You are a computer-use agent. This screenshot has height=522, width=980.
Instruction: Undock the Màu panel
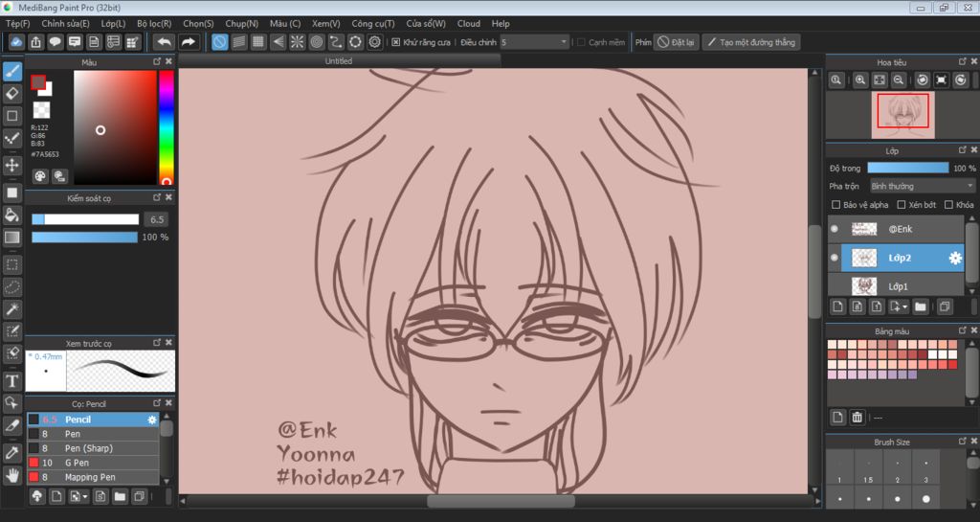click(x=157, y=61)
